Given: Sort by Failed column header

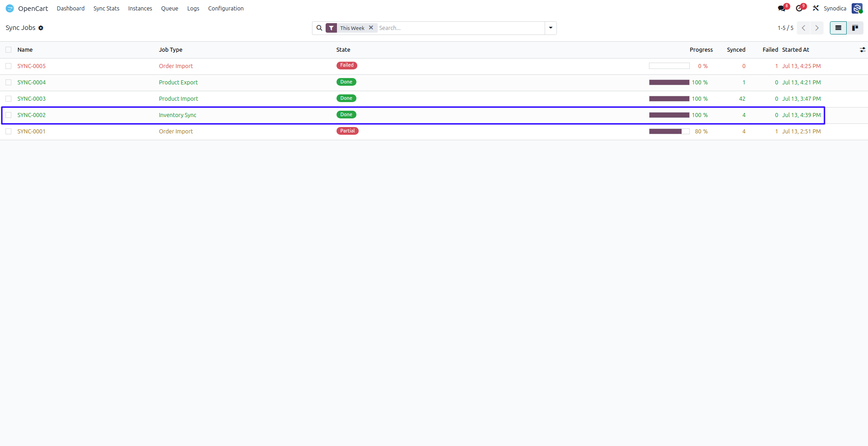Looking at the screenshot, I should (770, 50).
